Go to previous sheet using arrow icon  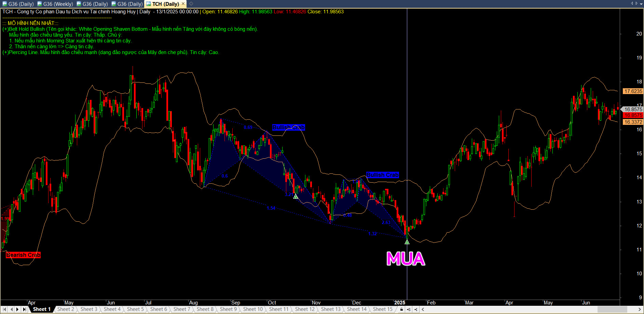(x=11, y=309)
